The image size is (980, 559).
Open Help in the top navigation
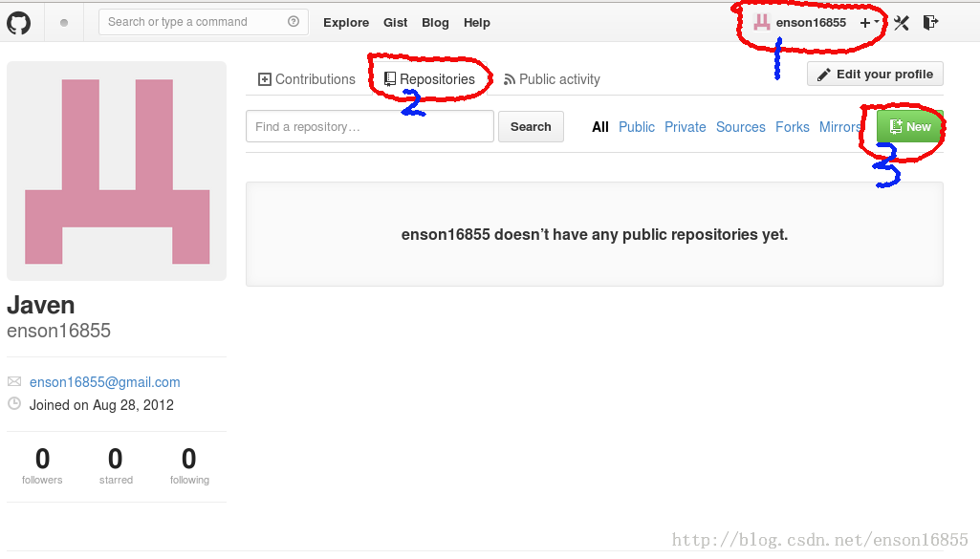point(477,23)
